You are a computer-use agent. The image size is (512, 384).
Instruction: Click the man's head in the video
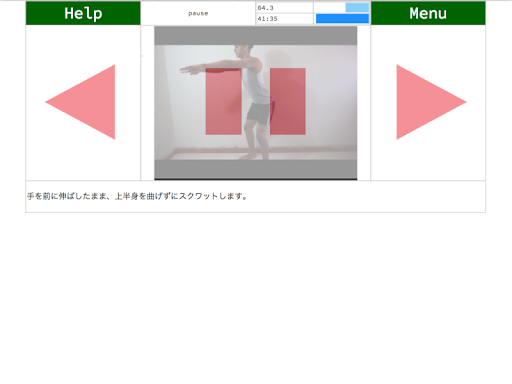243,51
